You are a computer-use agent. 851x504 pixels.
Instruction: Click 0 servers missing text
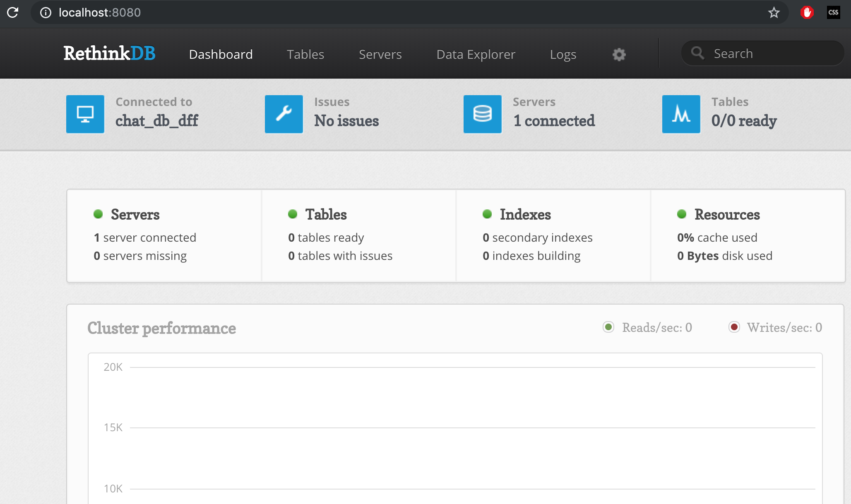(140, 256)
